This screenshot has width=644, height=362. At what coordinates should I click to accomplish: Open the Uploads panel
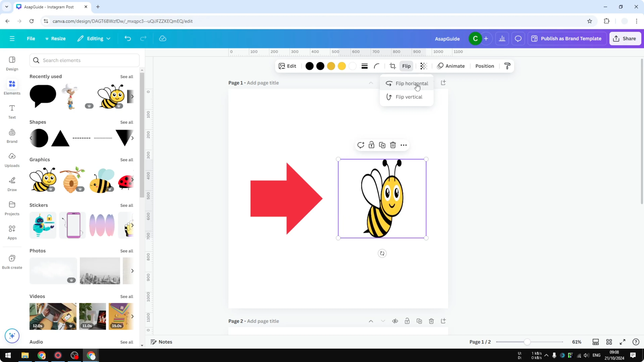pos(12,160)
